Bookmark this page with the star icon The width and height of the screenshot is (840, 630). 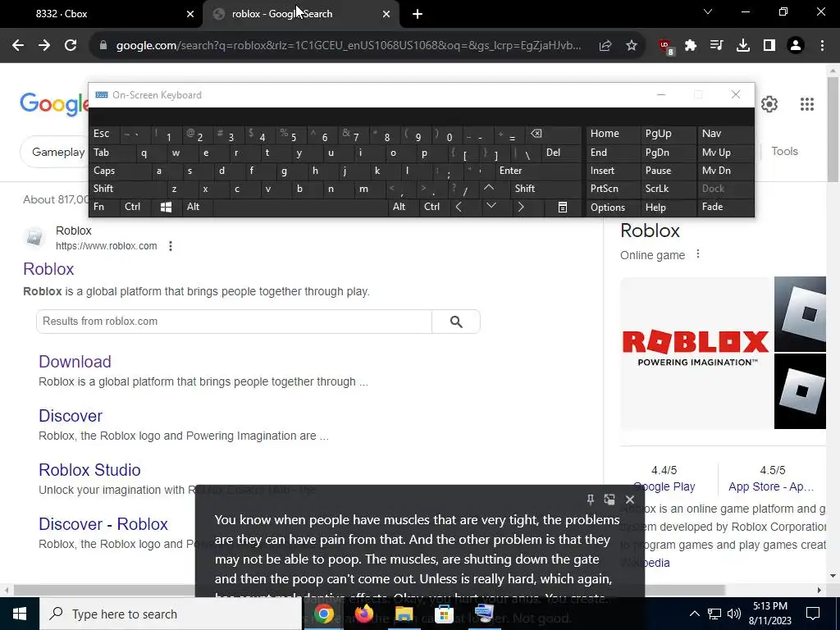632,46
